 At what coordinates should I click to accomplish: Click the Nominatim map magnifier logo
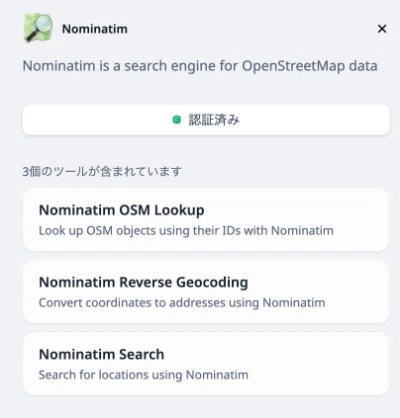tap(38, 28)
